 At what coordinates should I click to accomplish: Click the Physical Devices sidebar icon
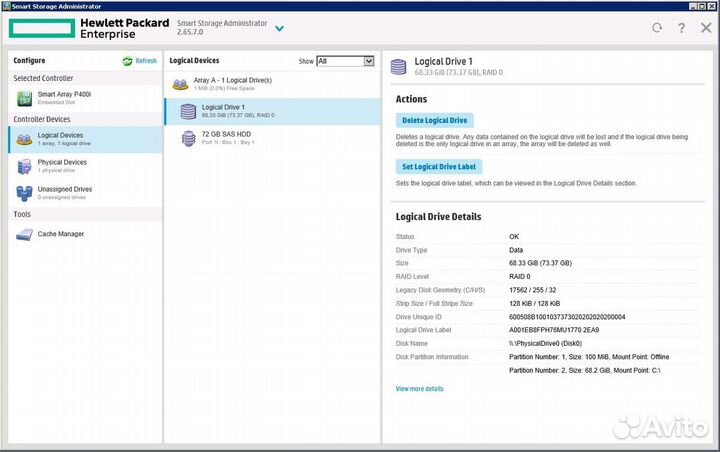pyautogui.click(x=24, y=166)
